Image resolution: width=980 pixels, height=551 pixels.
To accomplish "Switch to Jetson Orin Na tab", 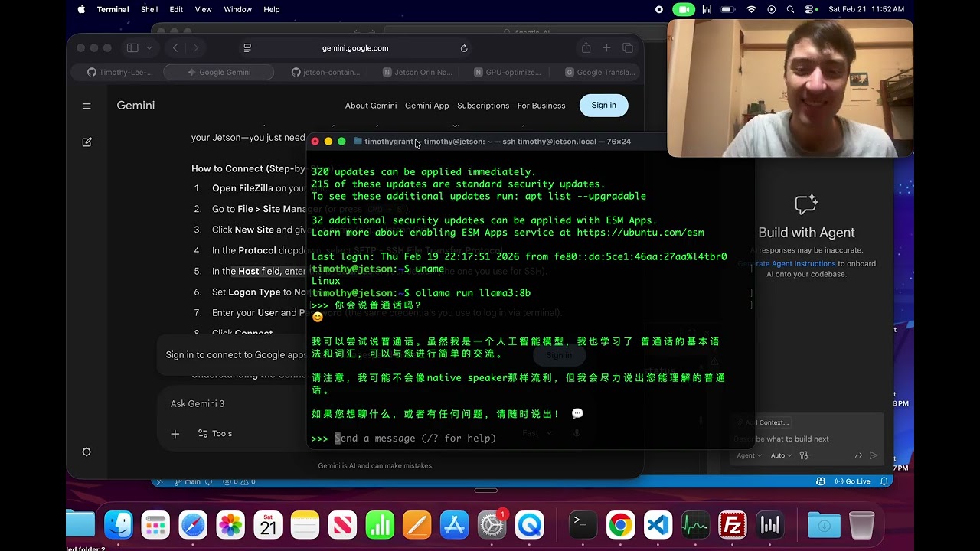I will (418, 72).
